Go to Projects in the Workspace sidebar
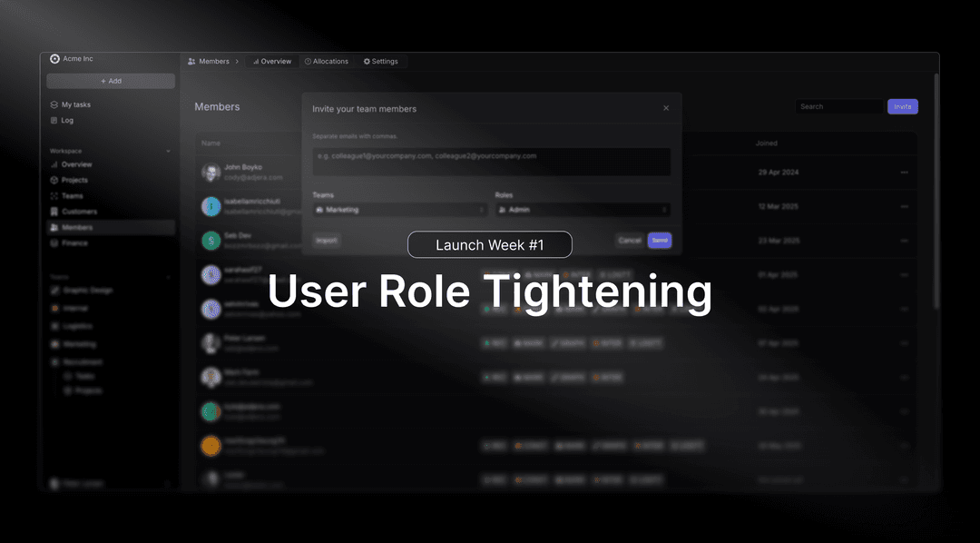The height and width of the screenshot is (543, 980). 74,180
